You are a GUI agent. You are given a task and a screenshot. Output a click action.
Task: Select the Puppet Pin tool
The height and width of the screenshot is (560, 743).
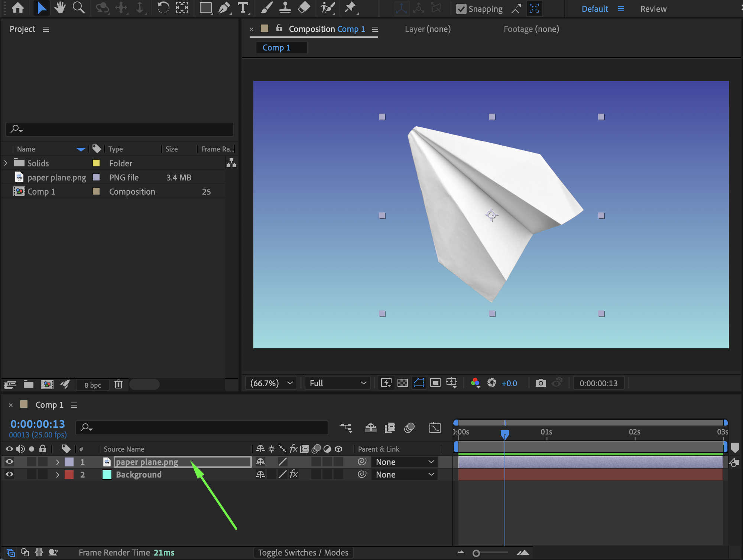350,8
